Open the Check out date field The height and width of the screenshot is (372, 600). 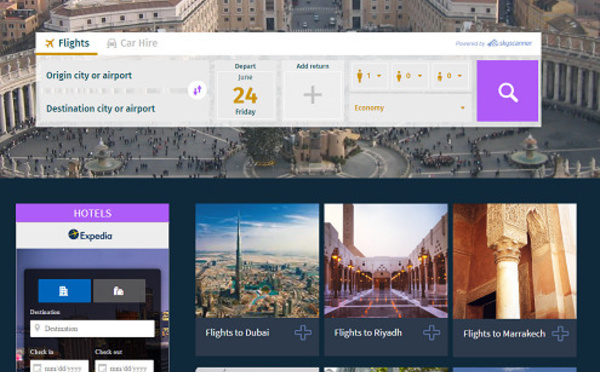click(x=124, y=366)
